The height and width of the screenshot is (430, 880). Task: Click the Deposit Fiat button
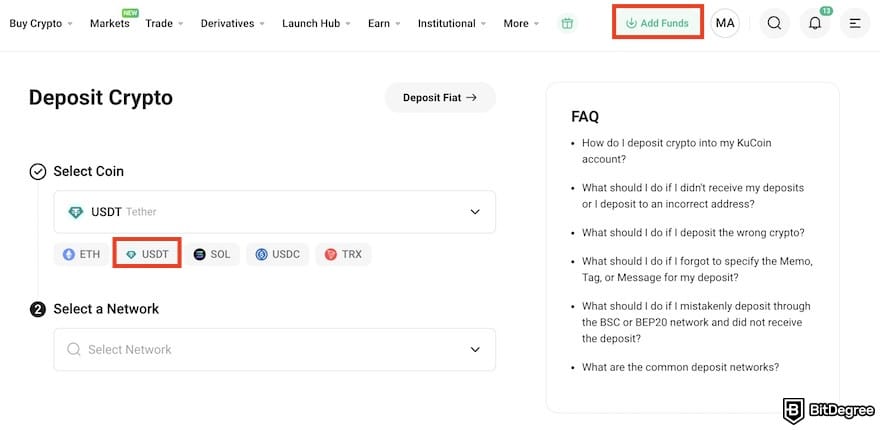tap(440, 98)
